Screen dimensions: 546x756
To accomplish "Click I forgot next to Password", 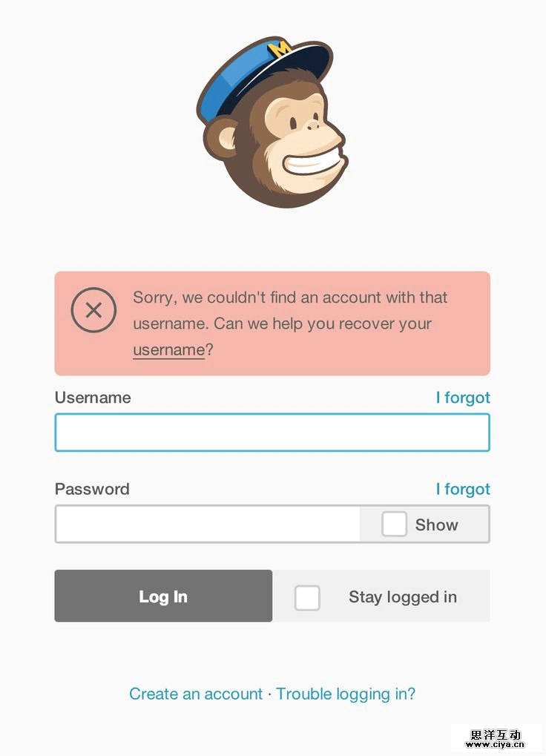I will pyautogui.click(x=463, y=489).
